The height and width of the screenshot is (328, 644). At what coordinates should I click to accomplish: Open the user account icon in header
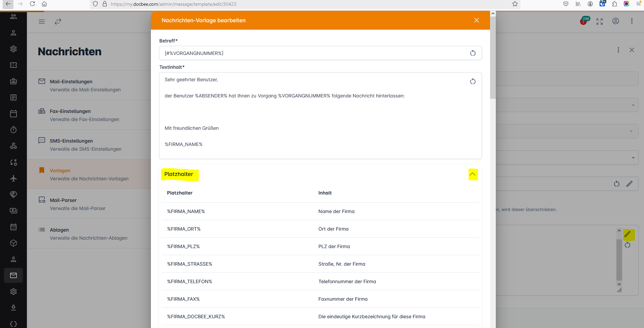616,21
